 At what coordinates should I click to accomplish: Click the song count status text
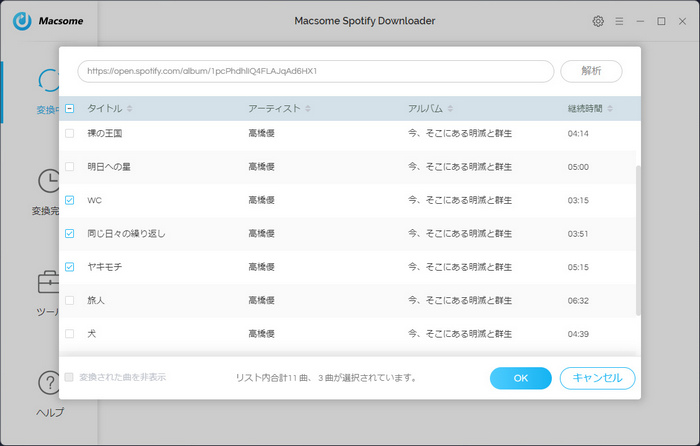point(327,378)
